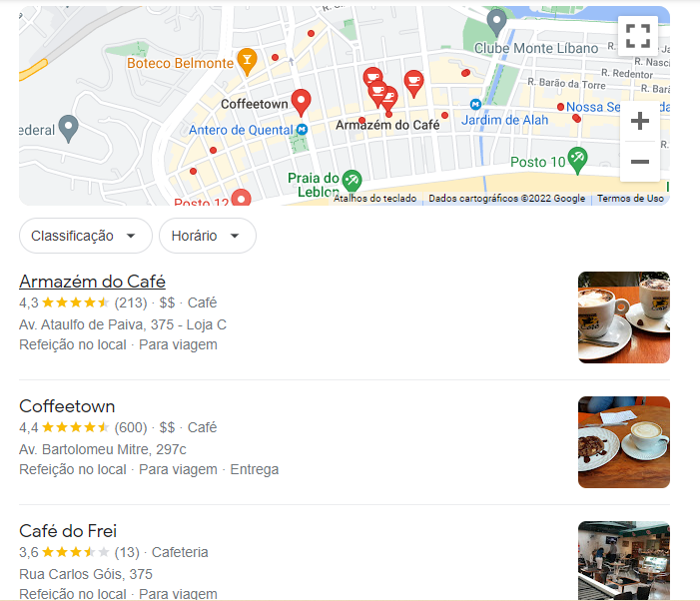
Task: View the Coffeetown photo thumbnail
Action: point(624,442)
